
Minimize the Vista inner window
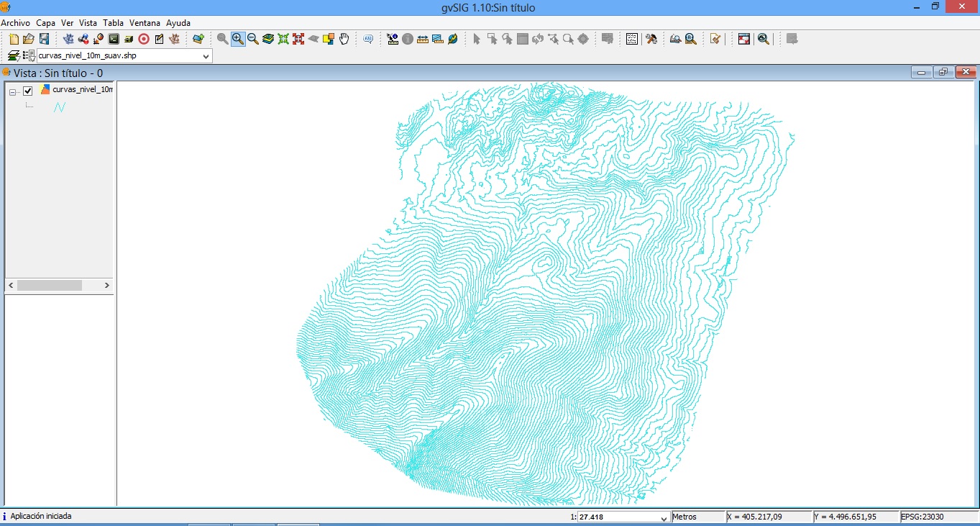pos(922,73)
